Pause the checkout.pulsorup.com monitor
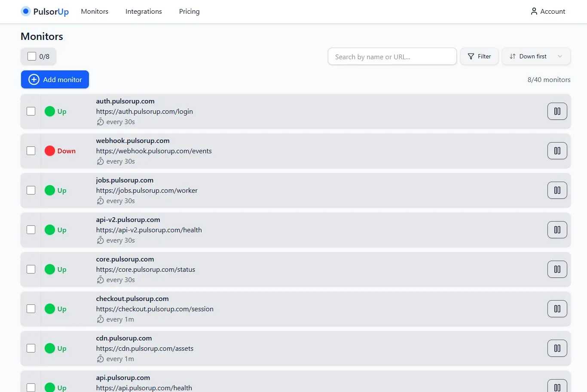The height and width of the screenshot is (392, 587). tap(557, 309)
